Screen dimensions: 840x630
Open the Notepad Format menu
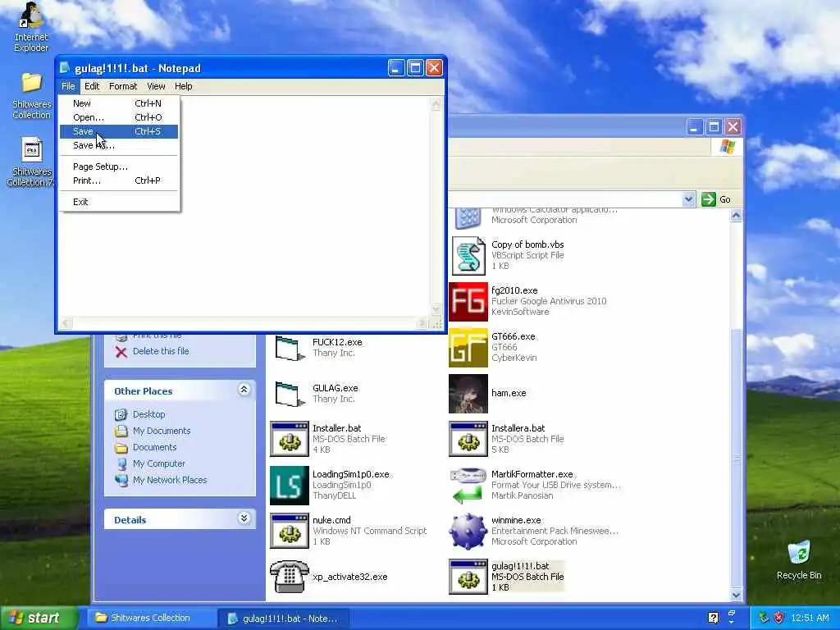pos(123,86)
